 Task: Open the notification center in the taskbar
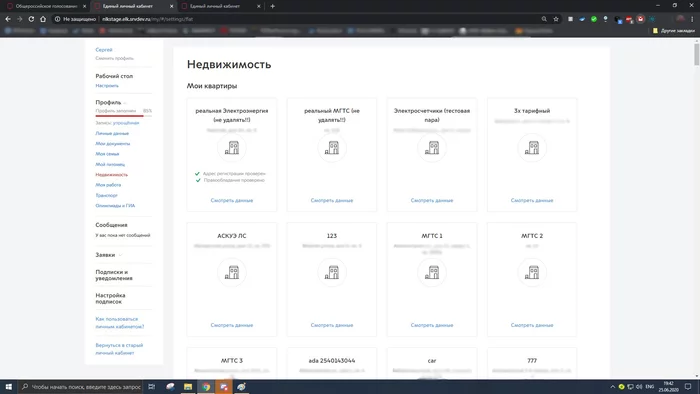(688, 387)
